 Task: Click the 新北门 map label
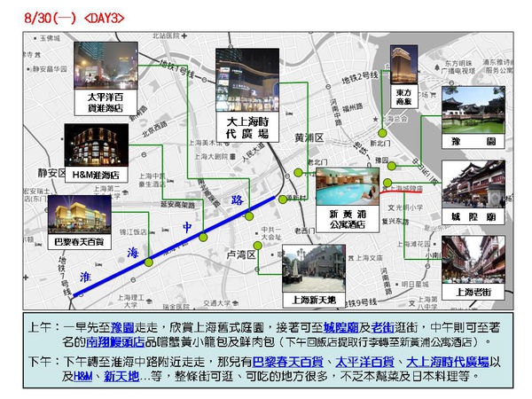[379, 143]
